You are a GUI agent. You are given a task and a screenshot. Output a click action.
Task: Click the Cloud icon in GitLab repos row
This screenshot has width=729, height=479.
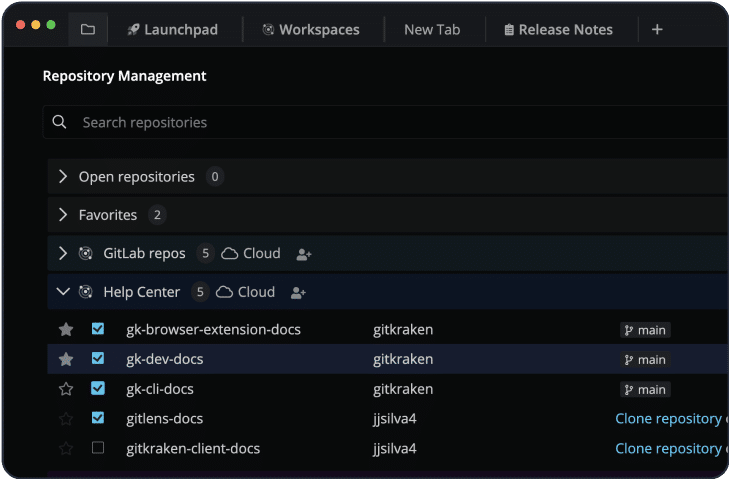229,253
